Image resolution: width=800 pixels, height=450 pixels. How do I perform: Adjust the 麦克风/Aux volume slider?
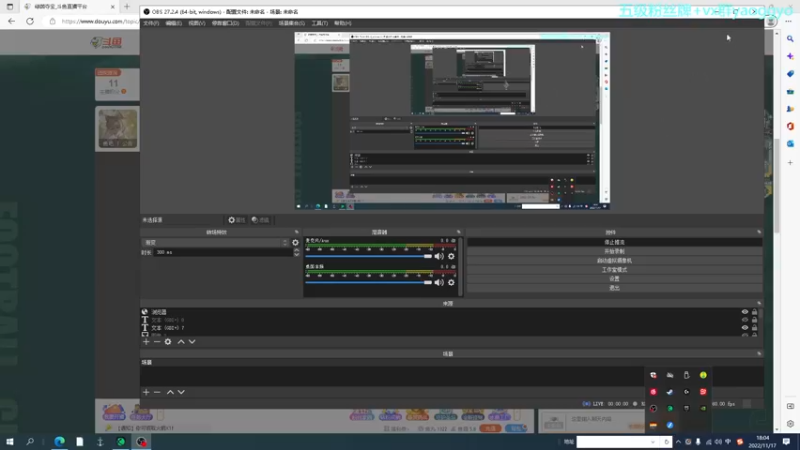coord(368,256)
